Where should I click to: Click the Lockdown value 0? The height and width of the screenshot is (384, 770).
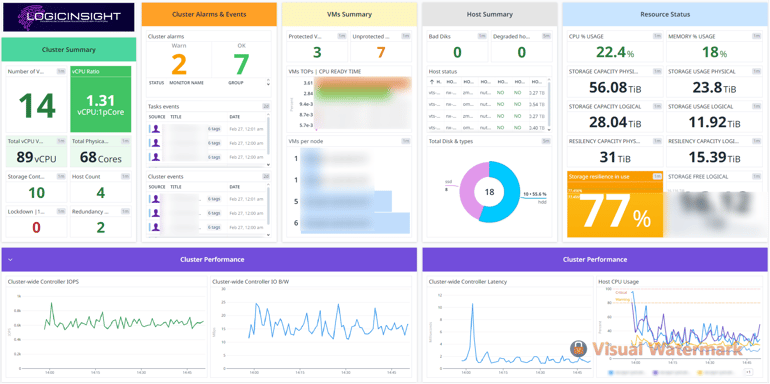pos(36,227)
